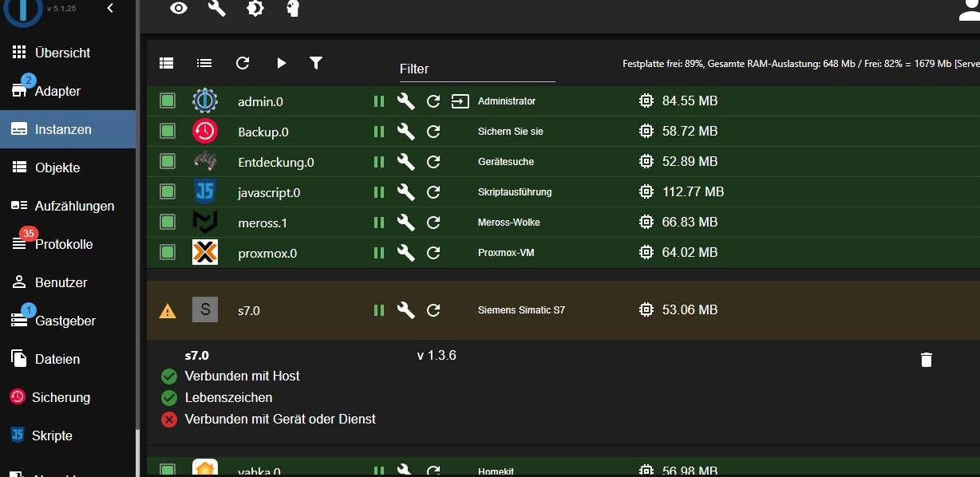Select Instanzen in the sidebar

68,129
